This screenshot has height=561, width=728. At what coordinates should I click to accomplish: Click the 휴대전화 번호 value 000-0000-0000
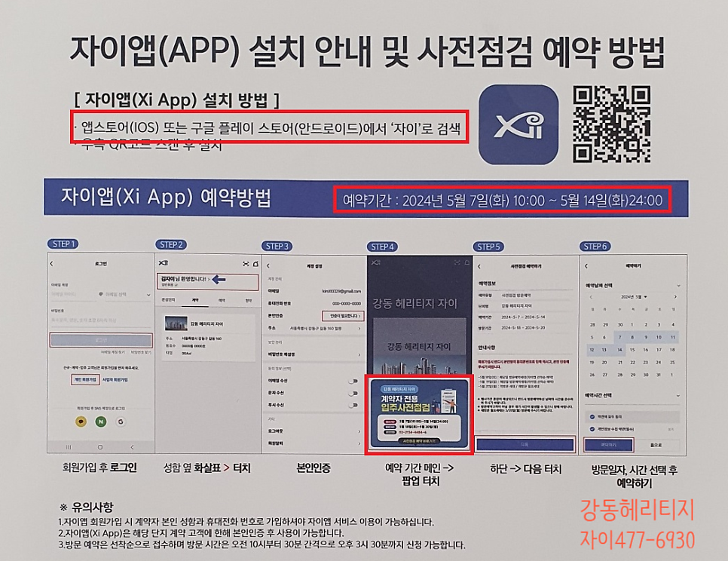[347, 303]
